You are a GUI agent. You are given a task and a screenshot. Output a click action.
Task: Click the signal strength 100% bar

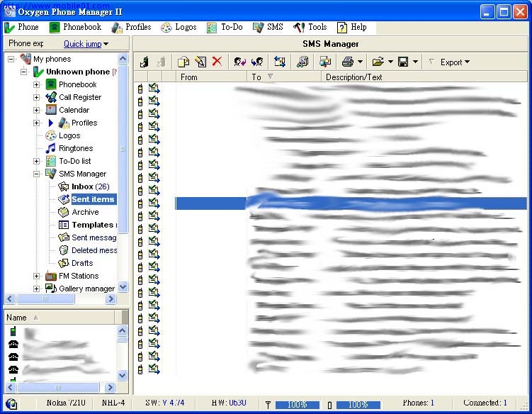298,405
